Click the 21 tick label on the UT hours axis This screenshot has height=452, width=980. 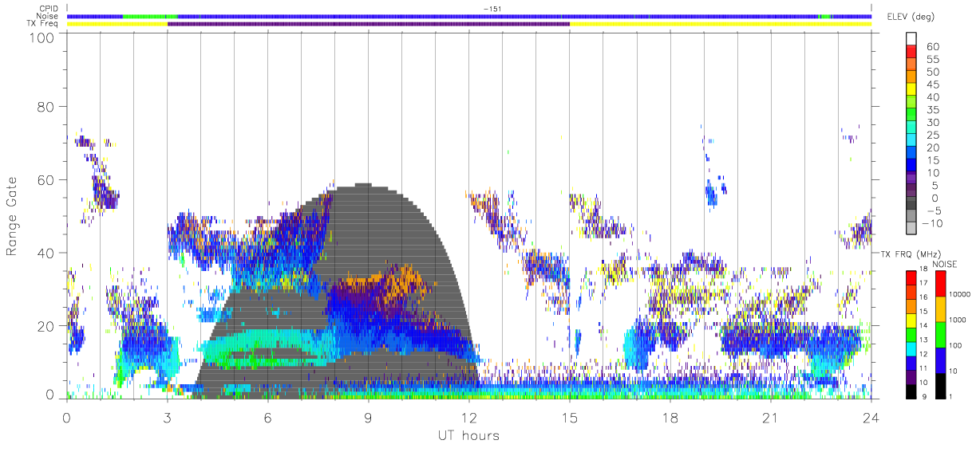770,418
